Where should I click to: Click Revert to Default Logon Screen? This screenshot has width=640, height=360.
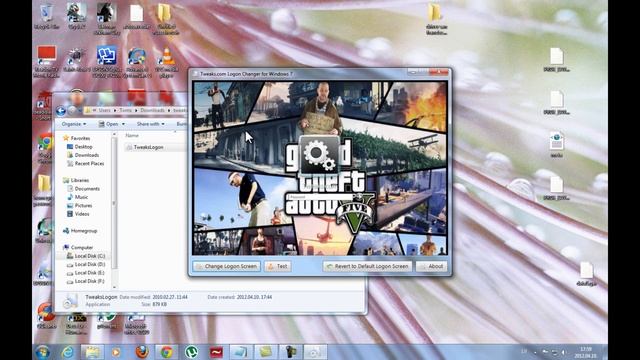(367, 266)
